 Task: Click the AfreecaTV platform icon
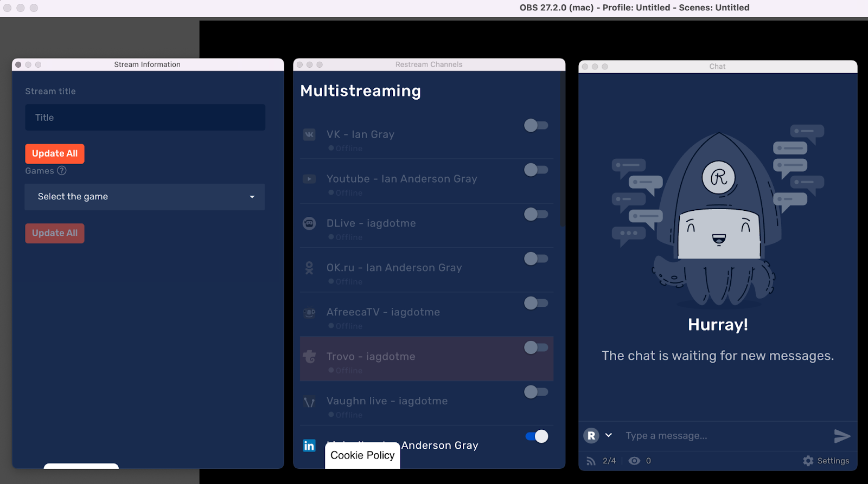point(309,312)
